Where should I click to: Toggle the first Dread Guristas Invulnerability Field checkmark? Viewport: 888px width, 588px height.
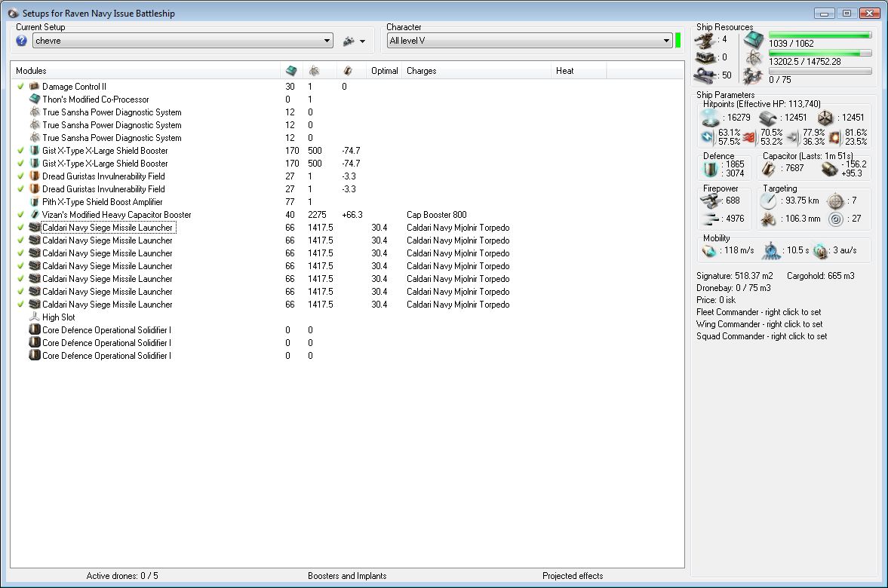point(21,176)
